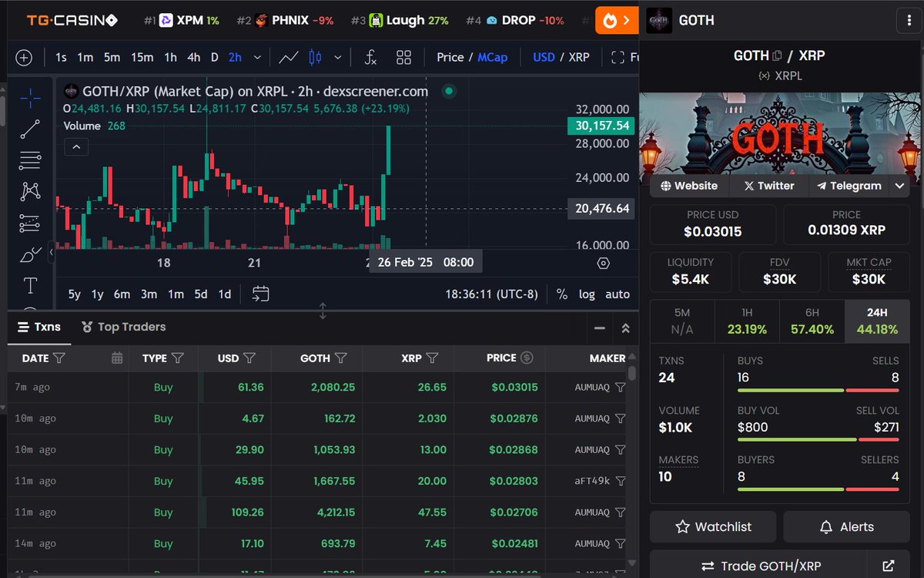Select the forecasting position tool
The image size is (924, 578).
click(x=30, y=223)
